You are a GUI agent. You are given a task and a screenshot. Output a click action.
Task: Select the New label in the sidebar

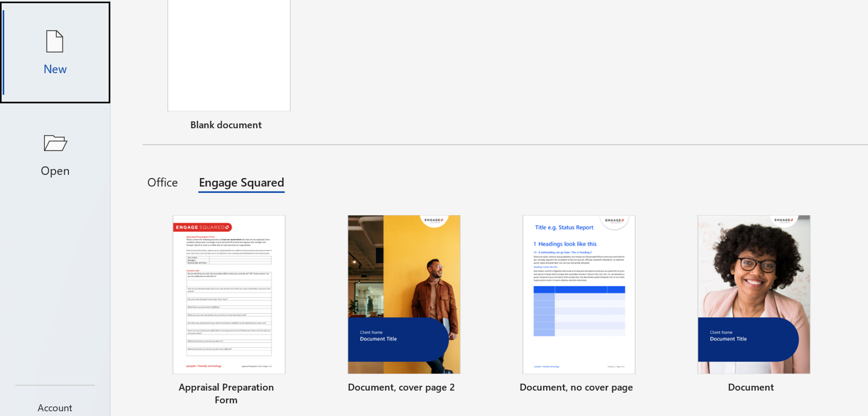55,69
